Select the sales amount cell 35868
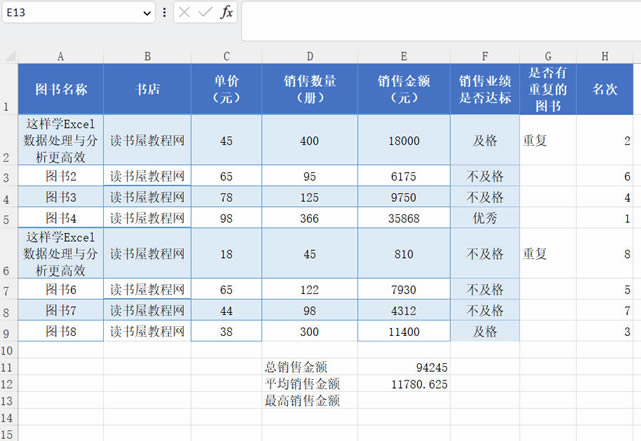The image size is (641, 441). 403,217
